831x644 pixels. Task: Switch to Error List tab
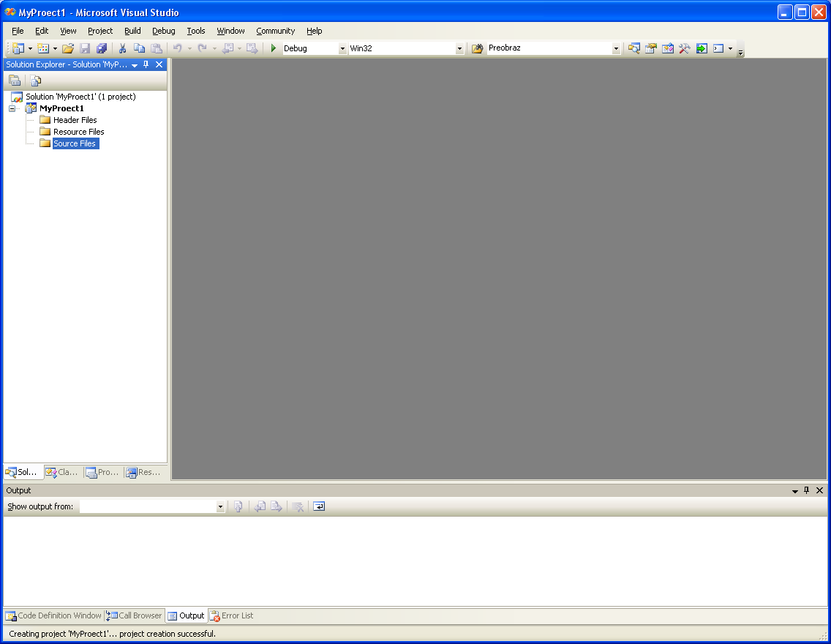pos(232,616)
